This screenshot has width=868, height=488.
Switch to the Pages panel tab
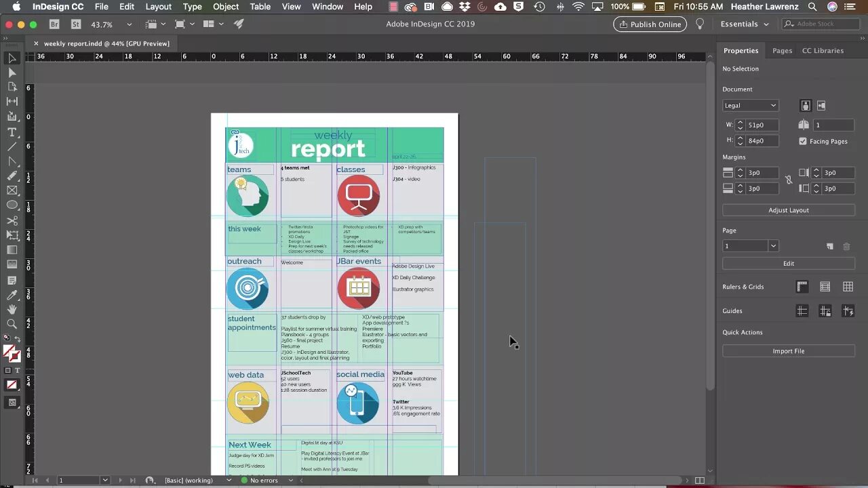pyautogui.click(x=782, y=51)
